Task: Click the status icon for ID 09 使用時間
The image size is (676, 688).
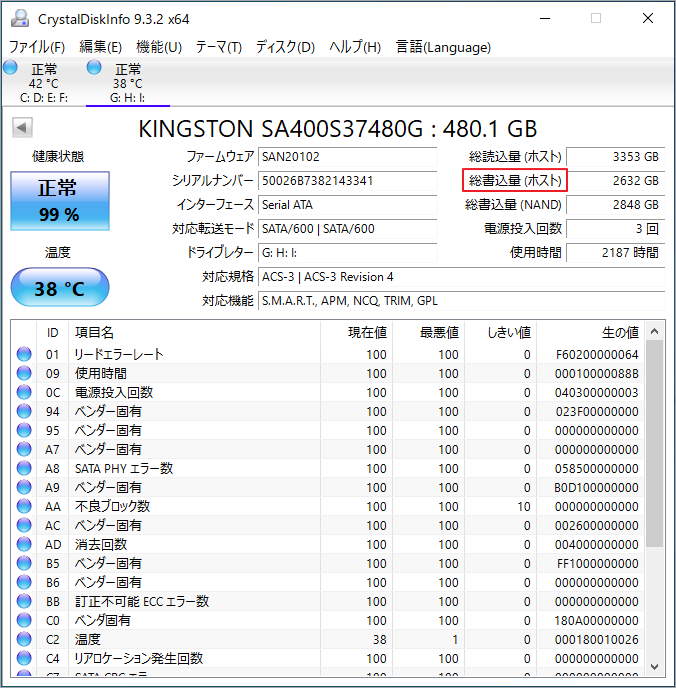Action: click(x=24, y=373)
